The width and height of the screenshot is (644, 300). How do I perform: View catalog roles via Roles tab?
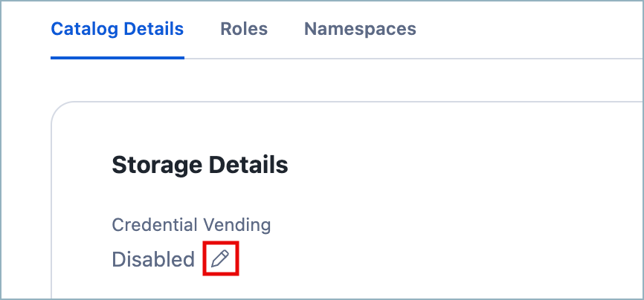(x=244, y=30)
